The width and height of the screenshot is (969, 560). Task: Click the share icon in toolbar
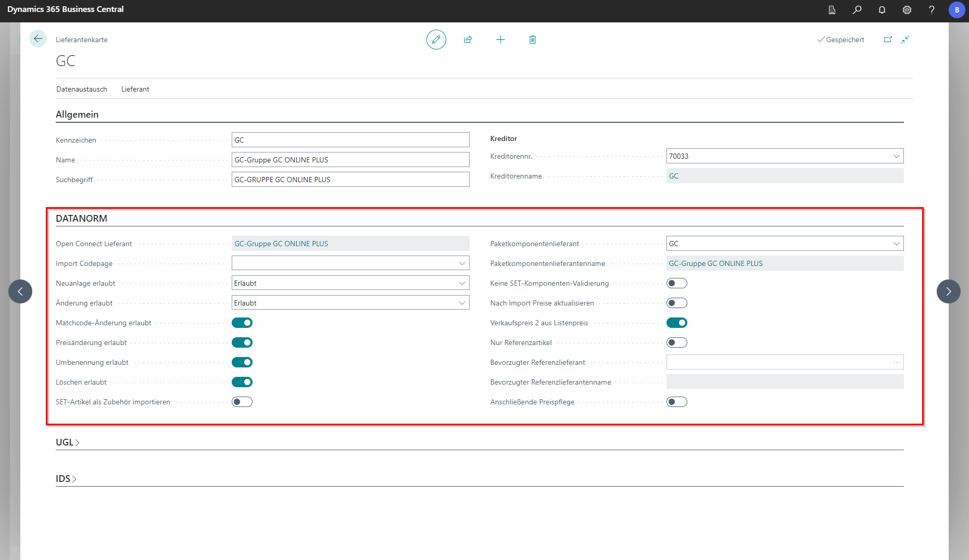point(468,40)
